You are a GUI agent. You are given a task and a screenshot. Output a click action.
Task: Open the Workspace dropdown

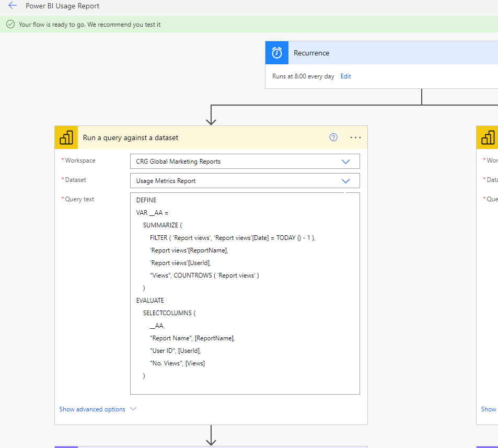[x=345, y=161]
